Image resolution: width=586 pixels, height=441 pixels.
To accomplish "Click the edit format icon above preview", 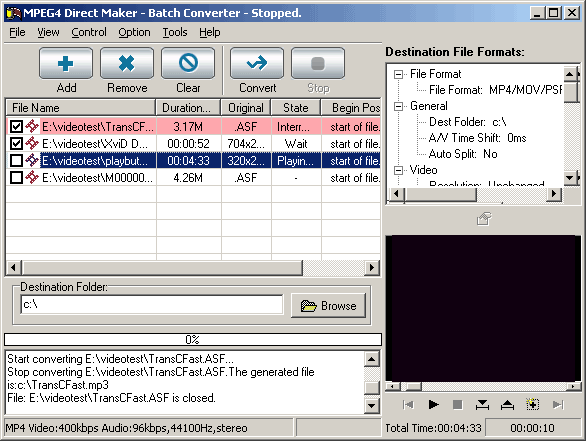I will coord(484,219).
